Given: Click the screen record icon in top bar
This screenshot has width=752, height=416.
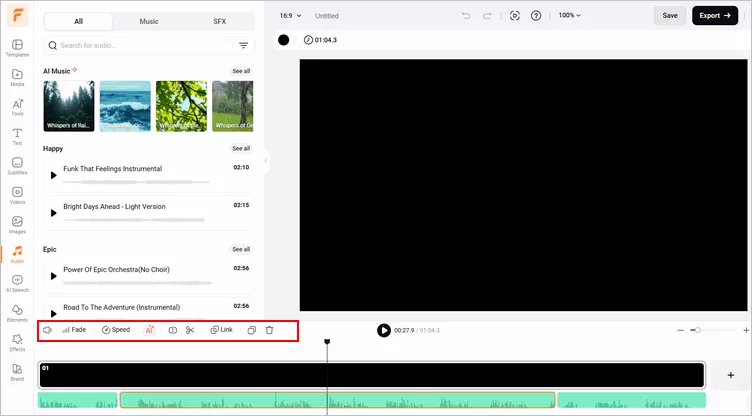Looking at the screenshot, I should [515, 16].
